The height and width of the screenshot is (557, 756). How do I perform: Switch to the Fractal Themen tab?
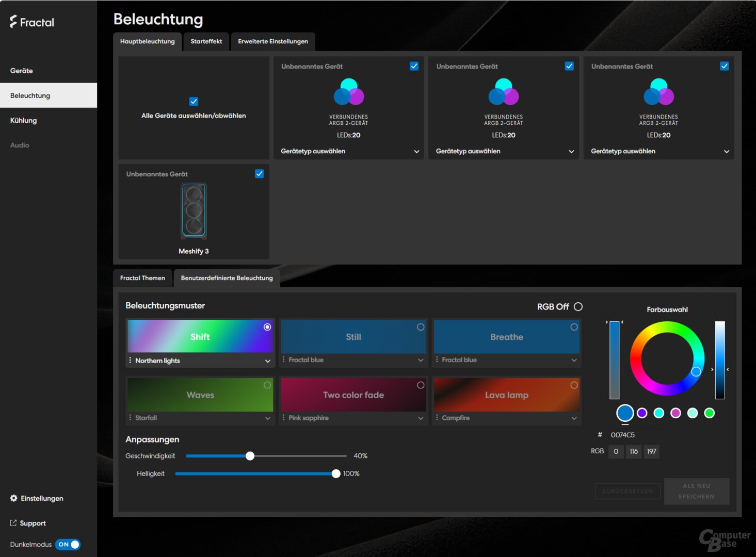[142, 278]
